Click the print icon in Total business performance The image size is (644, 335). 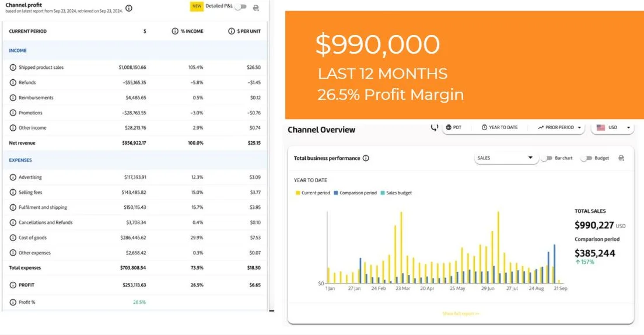(621, 158)
